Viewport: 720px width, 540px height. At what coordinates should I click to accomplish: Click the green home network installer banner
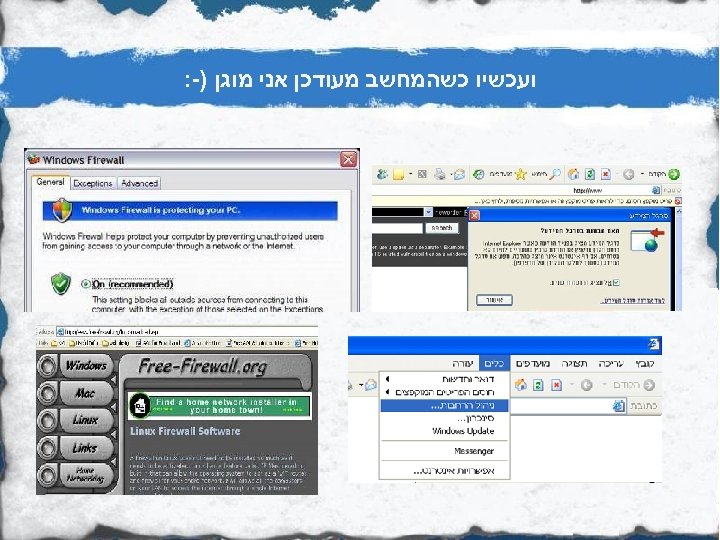click(219, 406)
